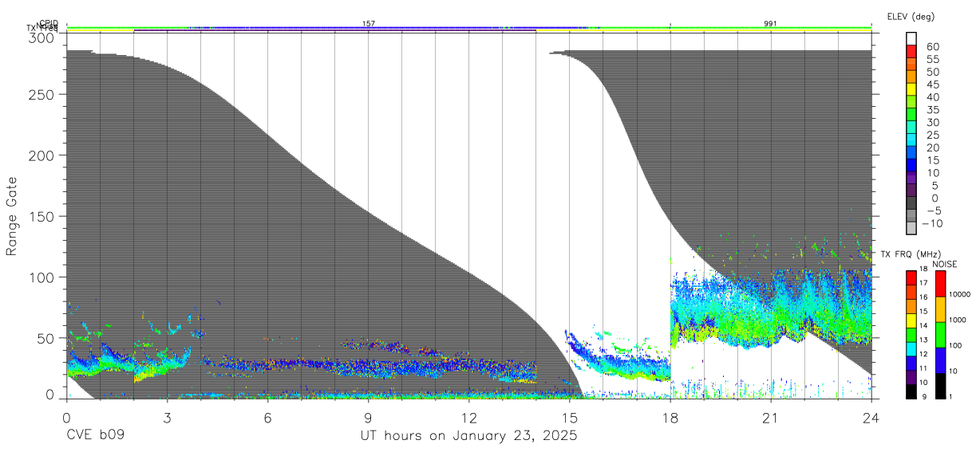Click 'UT hours on January 23, 2025' label
This screenshot has height=452, width=980.
tap(469, 437)
